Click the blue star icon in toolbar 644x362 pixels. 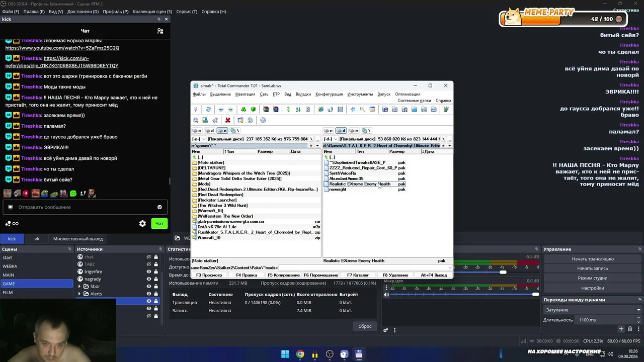[x=353, y=109]
